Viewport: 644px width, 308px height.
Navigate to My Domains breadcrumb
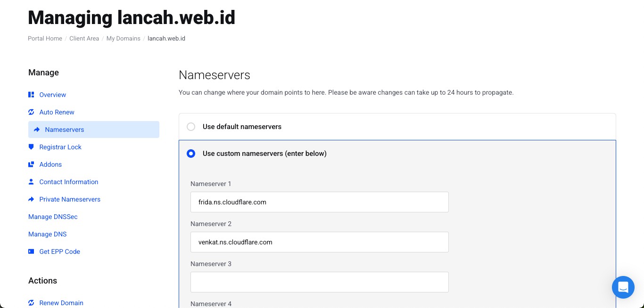tap(123, 39)
